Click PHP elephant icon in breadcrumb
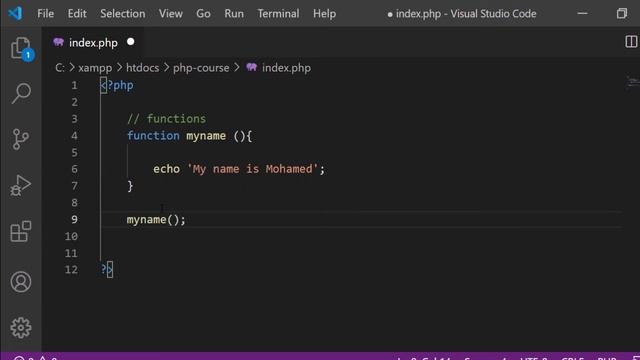The width and height of the screenshot is (640, 360). pyautogui.click(x=251, y=67)
